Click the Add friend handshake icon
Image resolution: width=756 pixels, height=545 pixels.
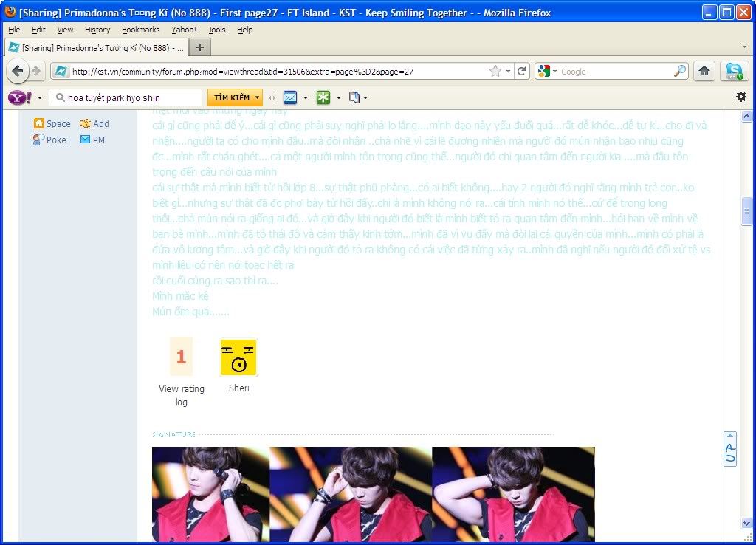(x=86, y=123)
